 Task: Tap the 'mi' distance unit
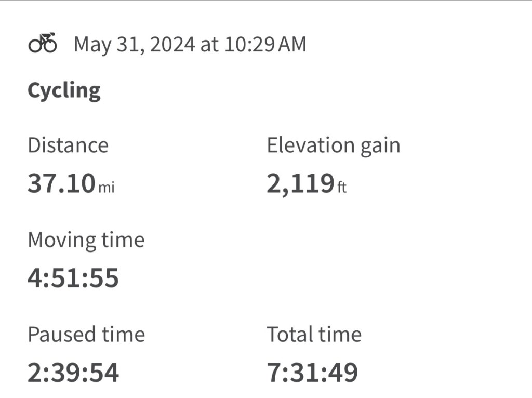pos(107,187)
